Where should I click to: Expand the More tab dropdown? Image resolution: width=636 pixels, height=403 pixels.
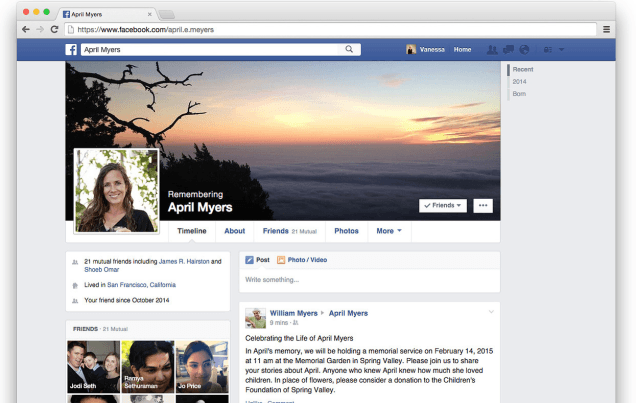389,231
